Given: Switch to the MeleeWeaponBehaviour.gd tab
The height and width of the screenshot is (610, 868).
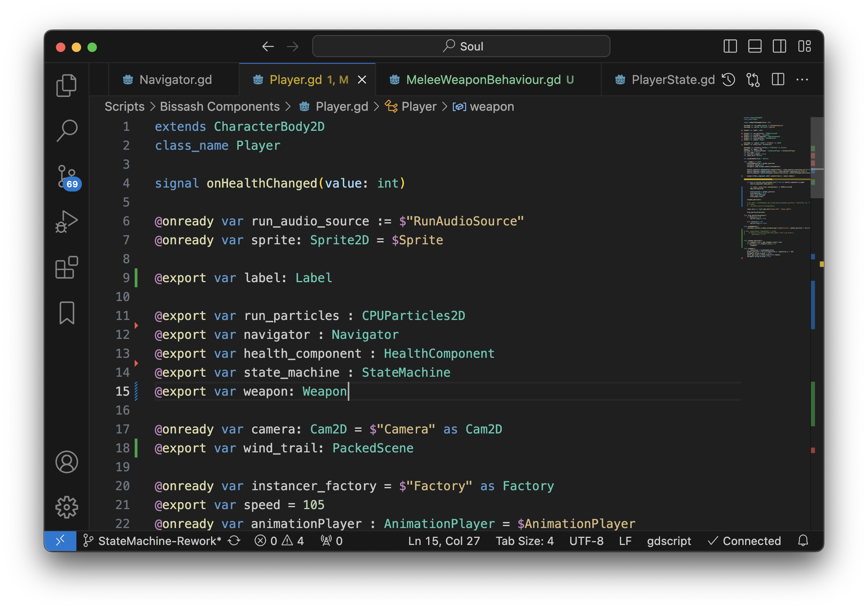Looking at the screenshot, I should 483,80.
